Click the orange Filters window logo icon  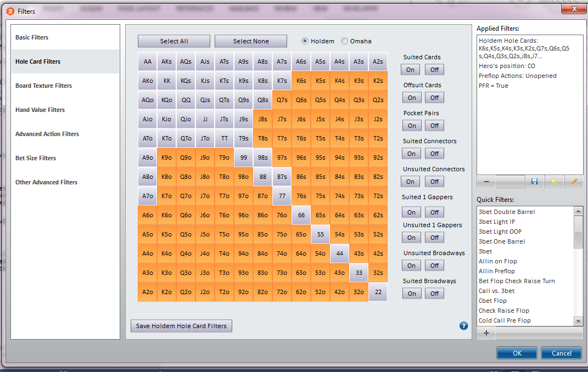[x=10, y=11]
